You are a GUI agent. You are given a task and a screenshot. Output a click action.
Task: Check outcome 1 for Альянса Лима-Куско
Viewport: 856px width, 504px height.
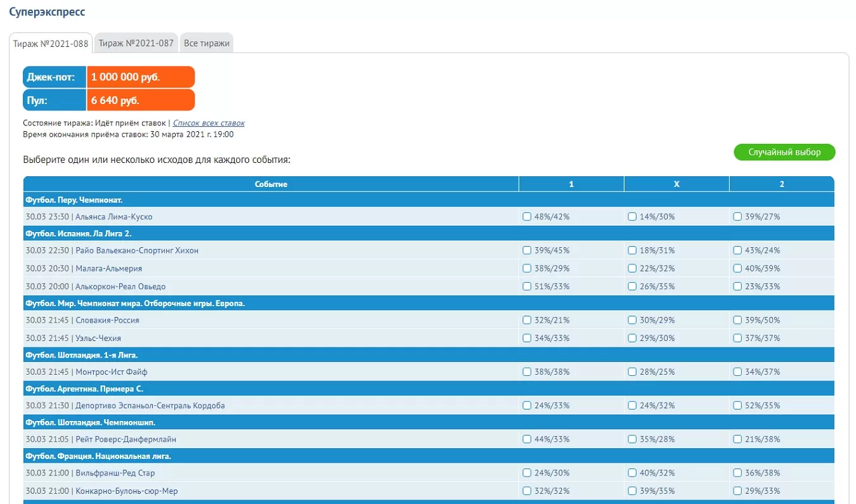tap(527, 217)
